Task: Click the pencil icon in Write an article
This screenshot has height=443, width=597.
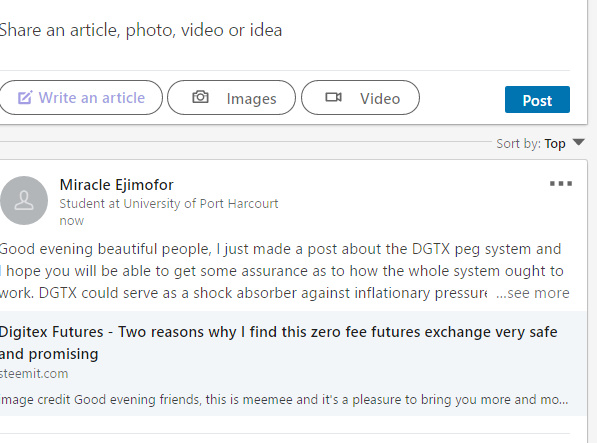Action: tap(25, 98)
